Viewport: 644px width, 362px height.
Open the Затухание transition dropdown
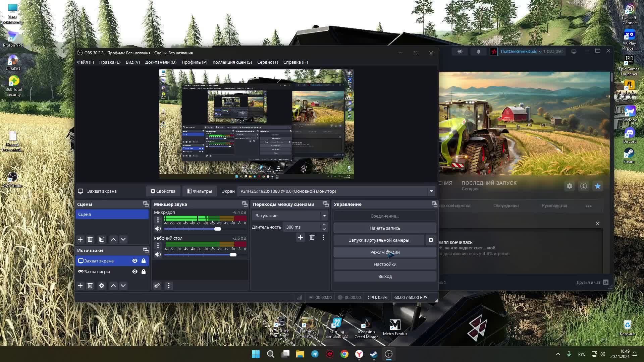coord(290,216)
